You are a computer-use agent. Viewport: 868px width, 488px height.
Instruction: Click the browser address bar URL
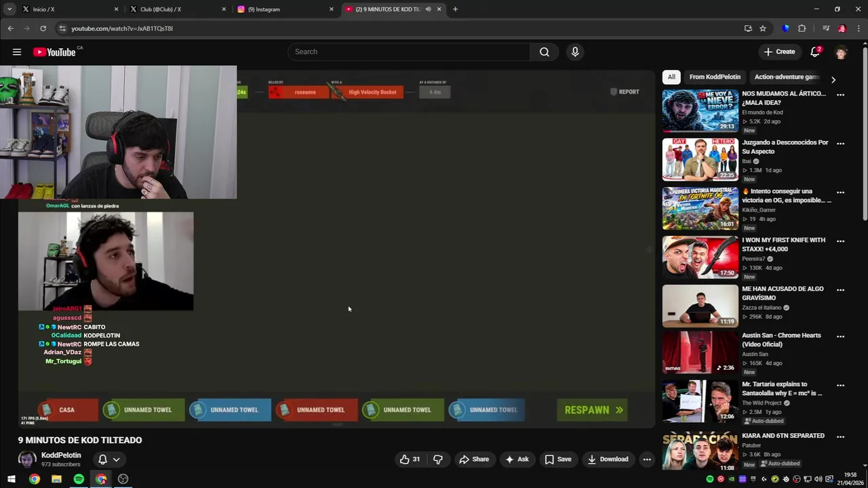click(x=122, y=28)
